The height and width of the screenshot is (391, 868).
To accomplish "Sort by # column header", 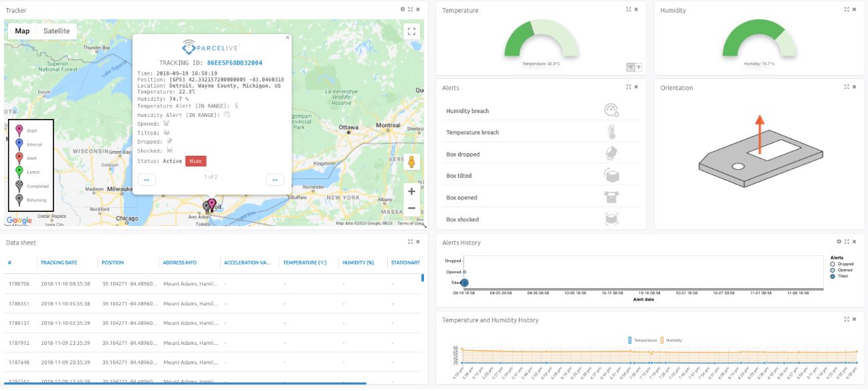I will tap(10, 263).
